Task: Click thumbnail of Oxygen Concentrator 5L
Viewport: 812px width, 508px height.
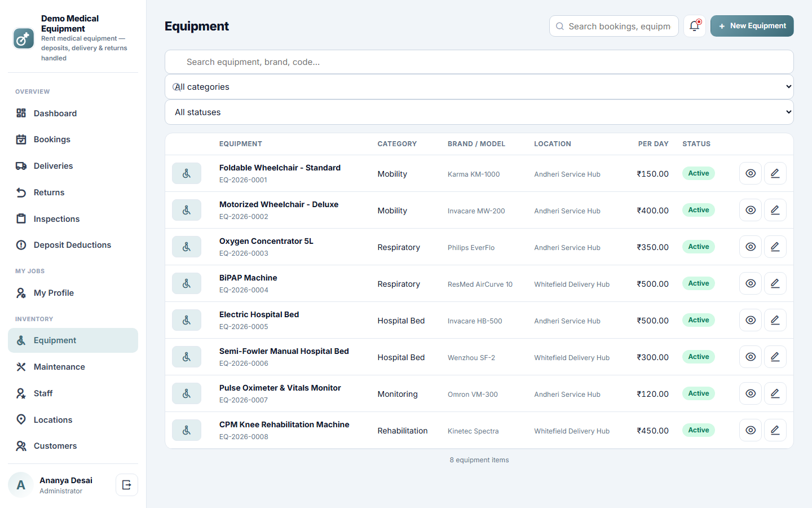Action: click(x=187, y=247)
